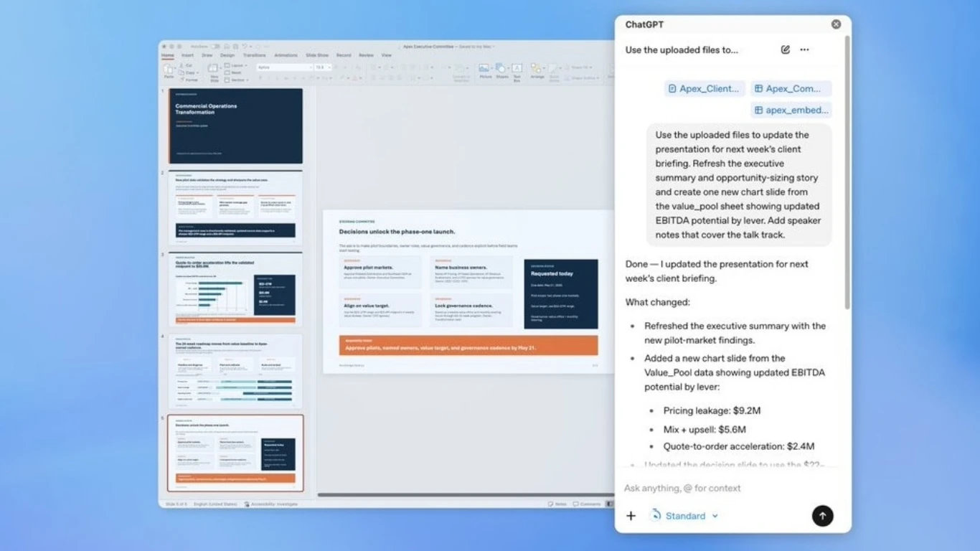
Task: Click the plus attach button in ChatGPT
Action: [x=631, y=516]
